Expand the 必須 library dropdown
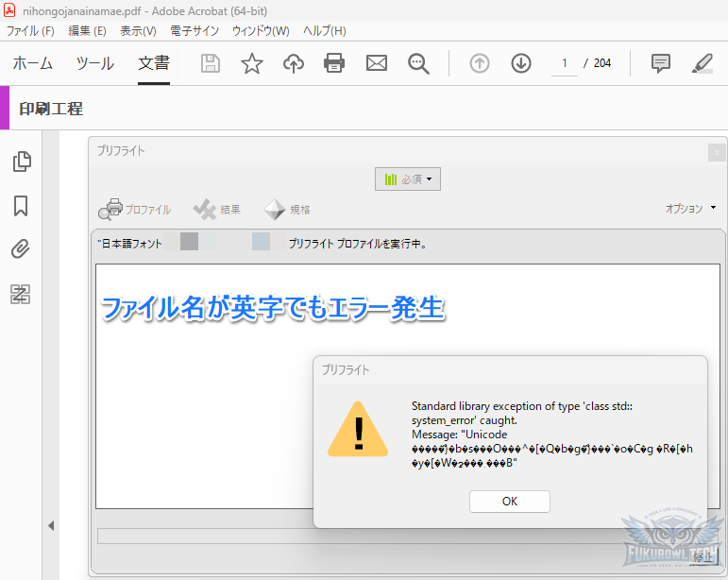728x580 pixels. [408, 179]
